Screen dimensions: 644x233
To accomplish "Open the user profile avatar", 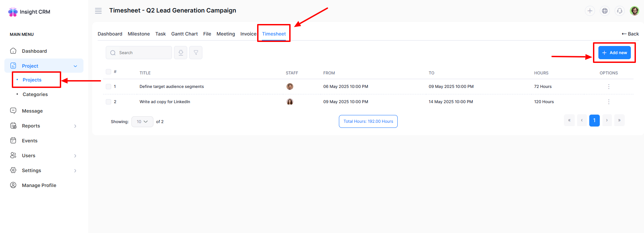I will [x=635, y=11].
